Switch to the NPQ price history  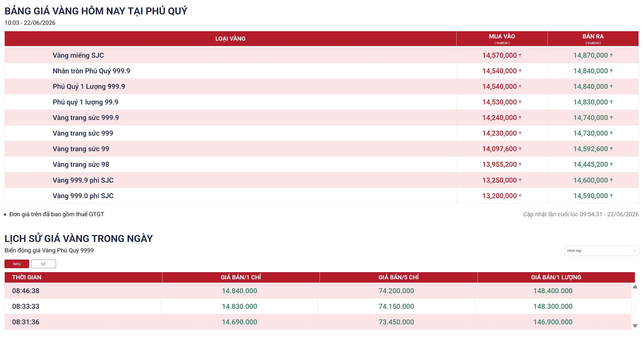pos(17,264)
